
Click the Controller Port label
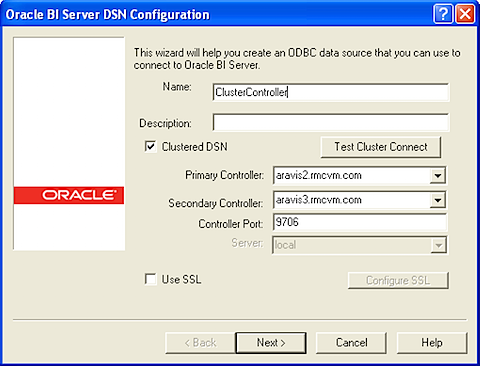231,224
